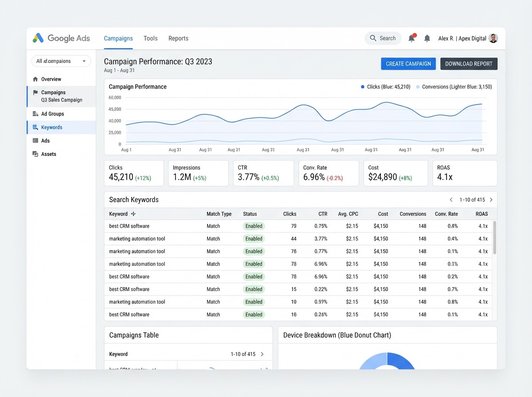Toggle Clicks legend dot in chart
532x397 pixels.
tap(363, 87)
